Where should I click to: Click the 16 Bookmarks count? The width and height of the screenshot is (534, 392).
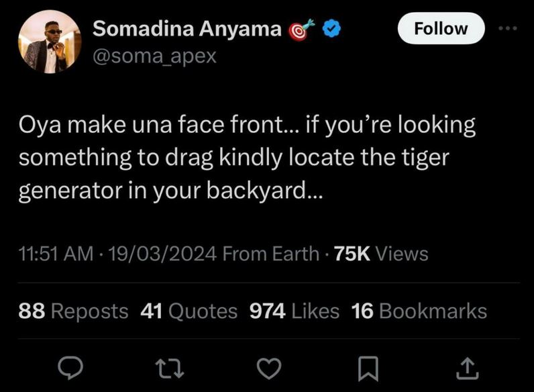(x=419, y=311)
